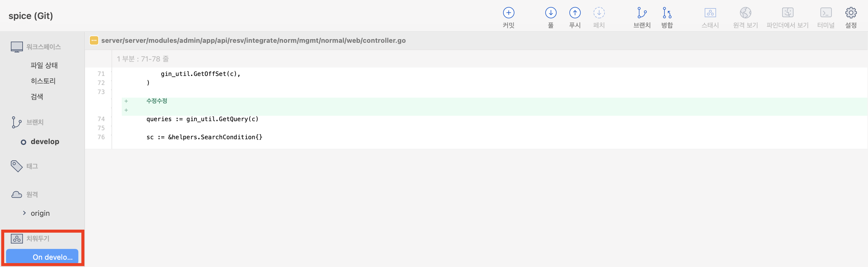Select the develop branch
Viewport: 868px width, 267px height.
[45, 142]
